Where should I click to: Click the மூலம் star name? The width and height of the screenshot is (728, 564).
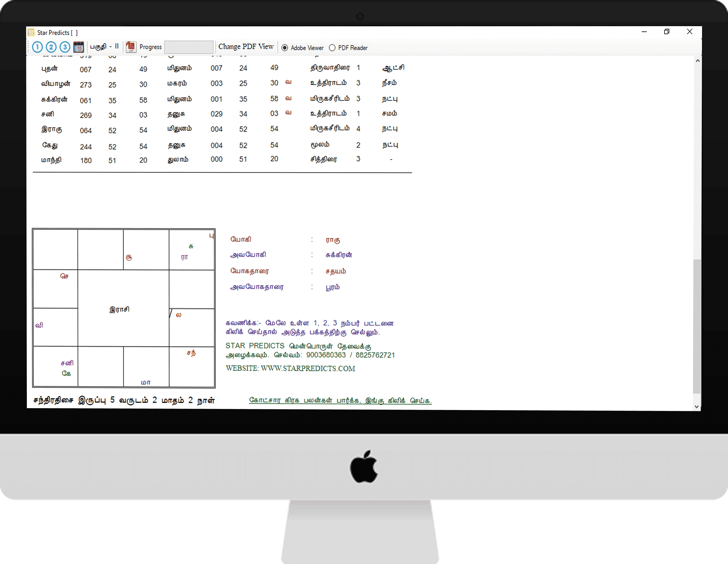[320, 145]
